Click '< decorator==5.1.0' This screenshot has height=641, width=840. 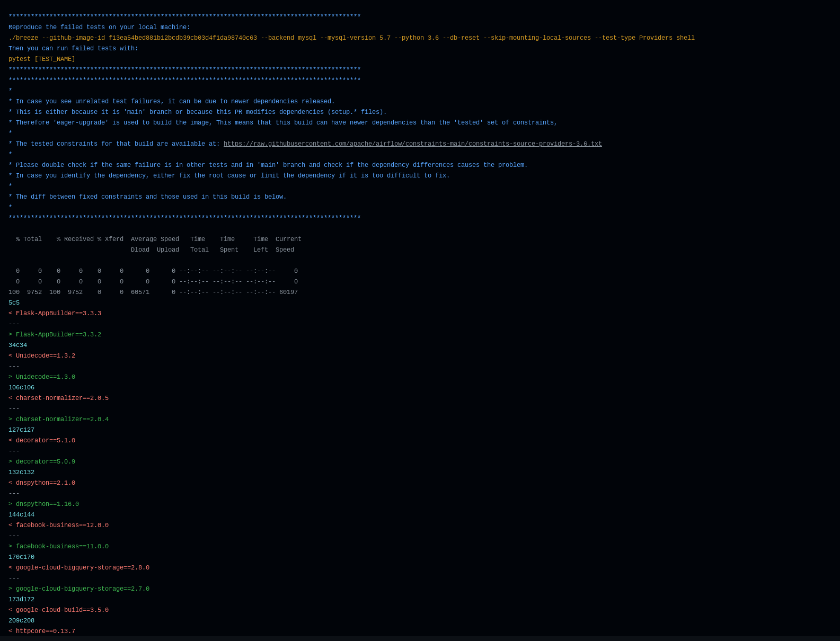[42, 441]
